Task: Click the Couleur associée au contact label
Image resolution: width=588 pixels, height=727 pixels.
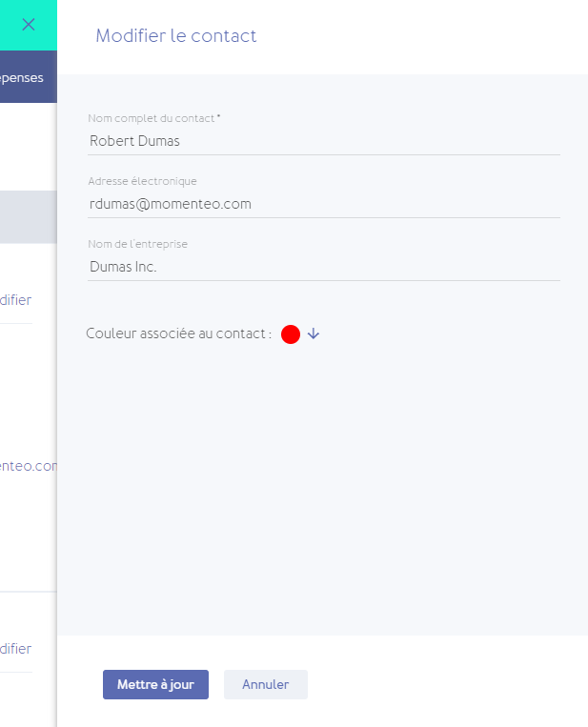Action: pos(178,334)
